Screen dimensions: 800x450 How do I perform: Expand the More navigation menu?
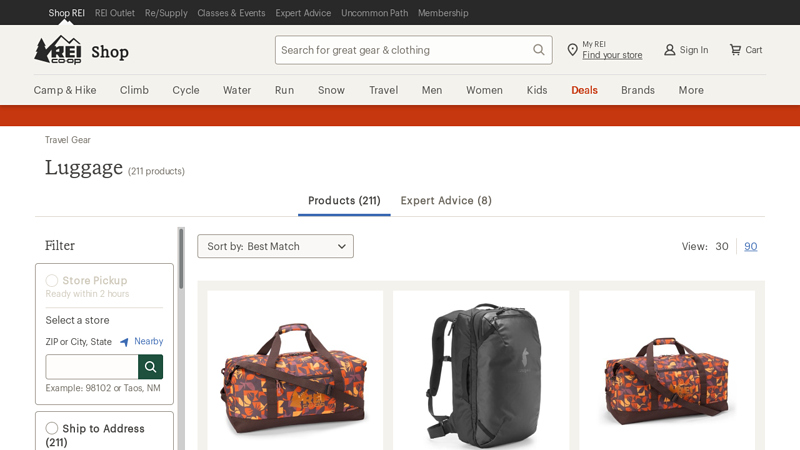pyautogui.click(x=691, y=90)
